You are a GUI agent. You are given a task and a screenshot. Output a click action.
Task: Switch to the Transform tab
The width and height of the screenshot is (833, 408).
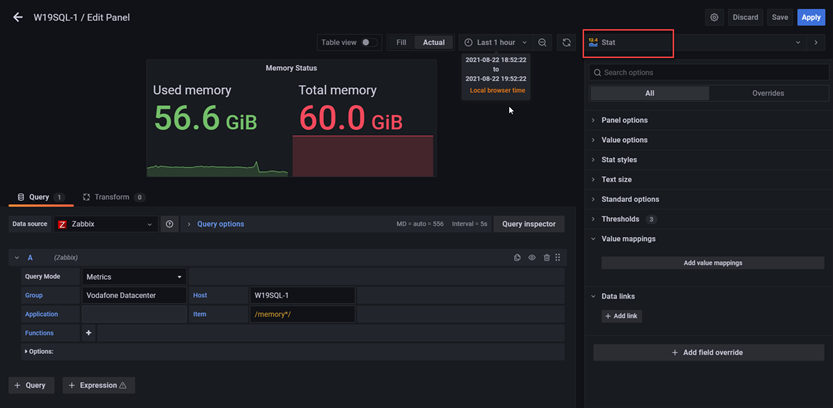(x=112, y=197)
